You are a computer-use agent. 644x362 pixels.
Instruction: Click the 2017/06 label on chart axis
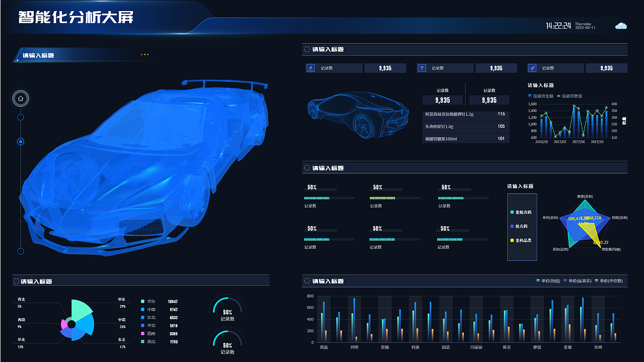(x=579, y=142)
